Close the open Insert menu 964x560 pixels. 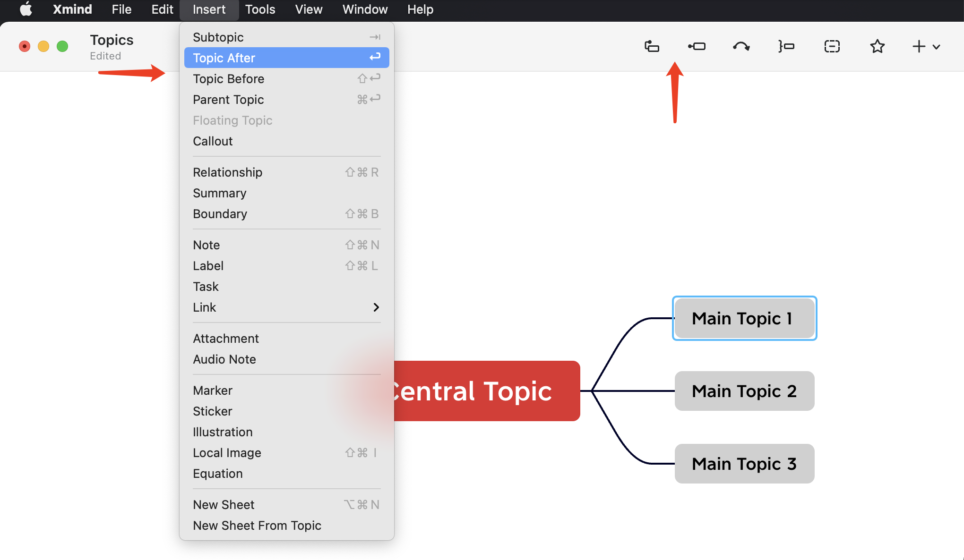(209, 9)
